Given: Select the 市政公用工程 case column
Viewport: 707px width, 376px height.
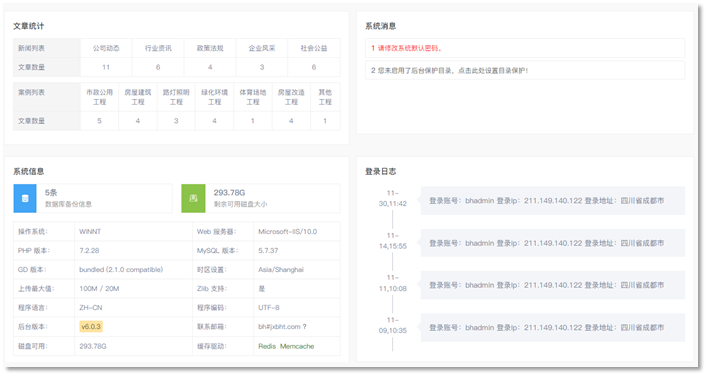Looking at the screenshot, I should pos(99,97).
